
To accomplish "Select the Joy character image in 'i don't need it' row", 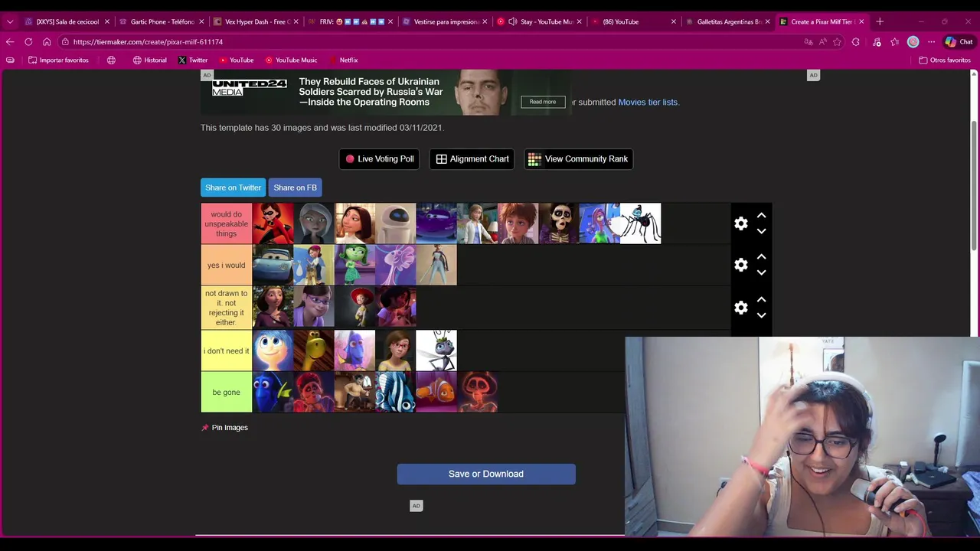I will coord(273,350).
